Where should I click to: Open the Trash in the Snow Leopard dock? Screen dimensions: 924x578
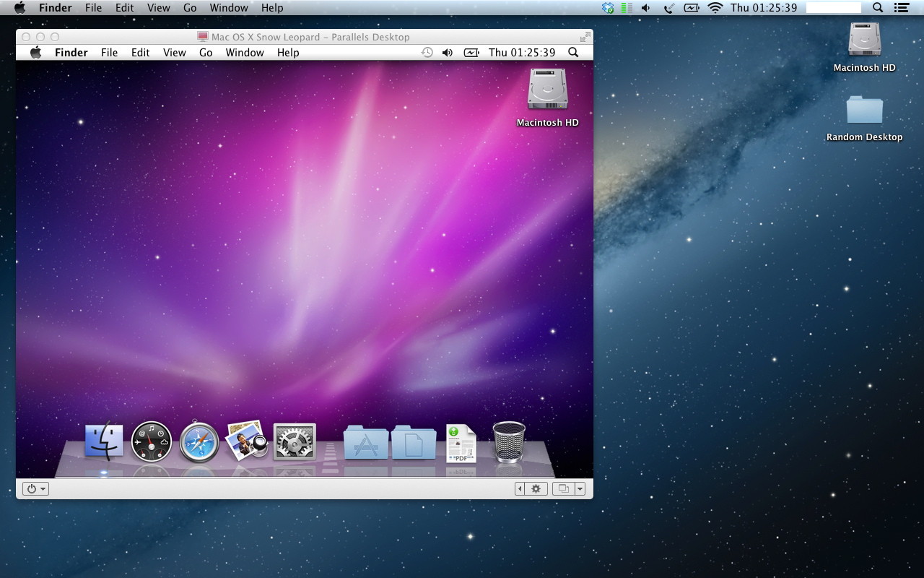click(509, 441)
